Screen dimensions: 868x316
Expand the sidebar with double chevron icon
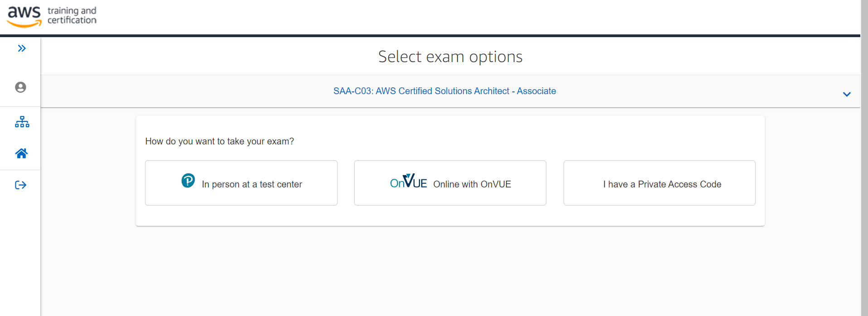pos(22,48)
